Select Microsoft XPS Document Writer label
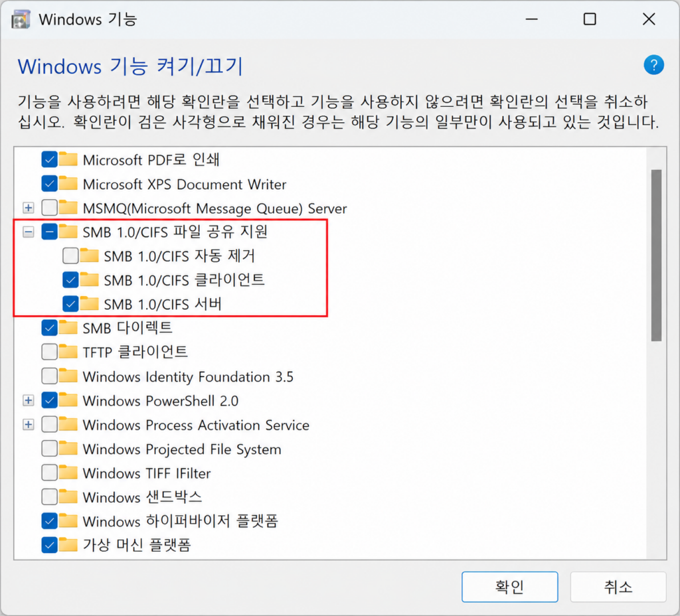Screen dimensions: 680x616 (185, 185)
